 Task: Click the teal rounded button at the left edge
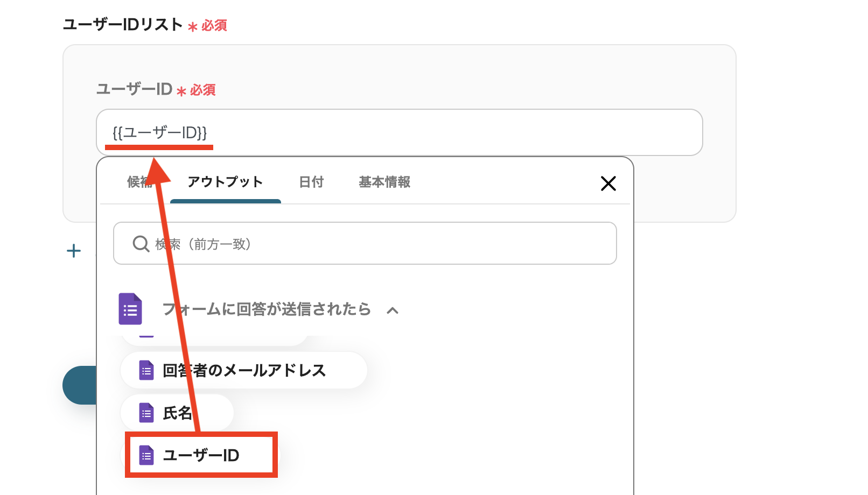80,385
